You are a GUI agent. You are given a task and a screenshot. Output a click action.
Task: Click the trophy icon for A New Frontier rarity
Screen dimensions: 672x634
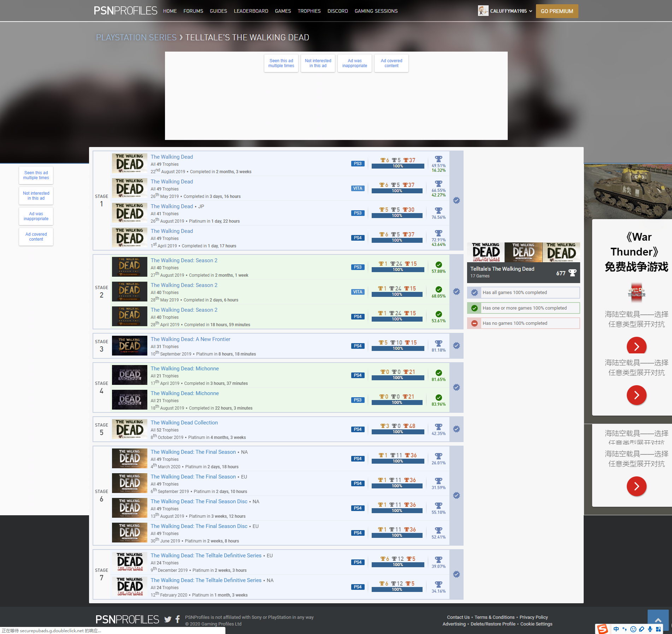[x=438, y=344]
